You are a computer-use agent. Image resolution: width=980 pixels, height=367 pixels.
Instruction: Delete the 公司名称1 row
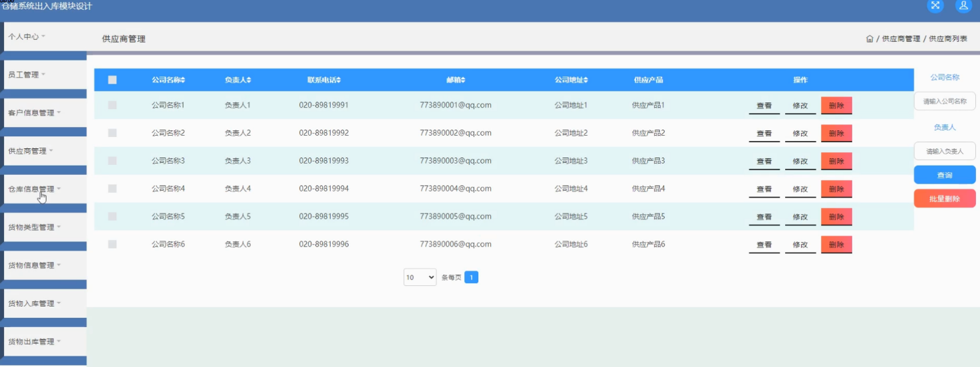coord(836,106)
